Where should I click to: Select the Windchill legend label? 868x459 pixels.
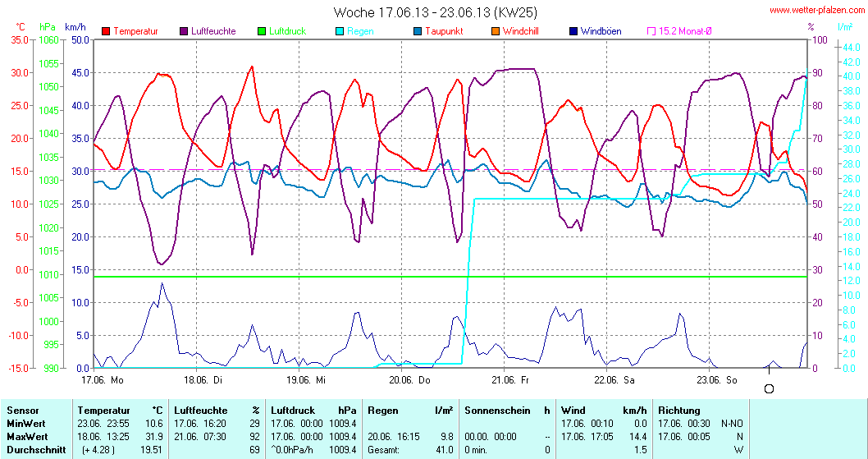click(x=521, y=31)
